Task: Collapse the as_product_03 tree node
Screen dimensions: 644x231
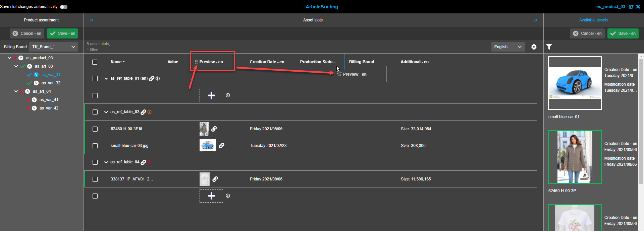Action: tap(9, 58)
